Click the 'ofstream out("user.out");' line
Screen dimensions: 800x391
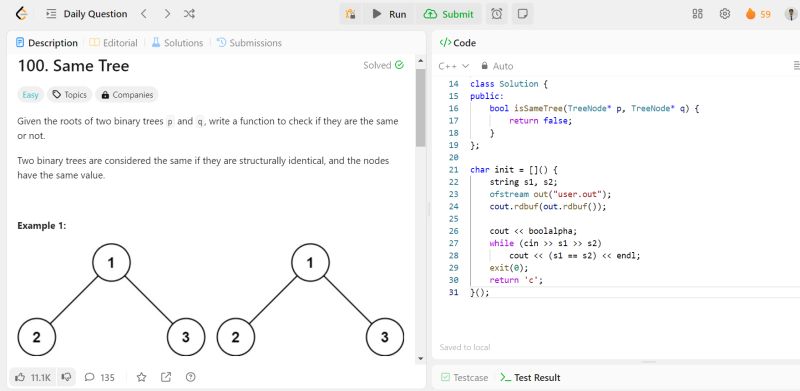(550, 194)
